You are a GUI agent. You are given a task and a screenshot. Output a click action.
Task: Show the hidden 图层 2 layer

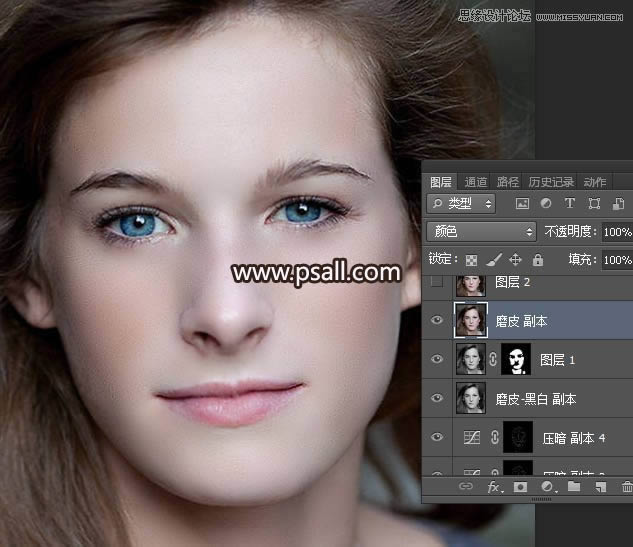[x=435, y=283]
